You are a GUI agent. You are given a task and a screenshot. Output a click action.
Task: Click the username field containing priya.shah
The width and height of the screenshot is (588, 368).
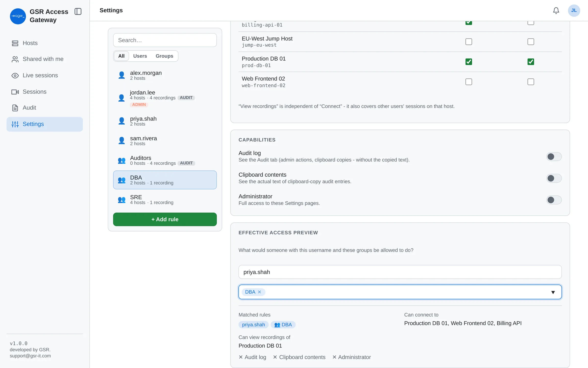pyautogui.click(x=400, y=272)
